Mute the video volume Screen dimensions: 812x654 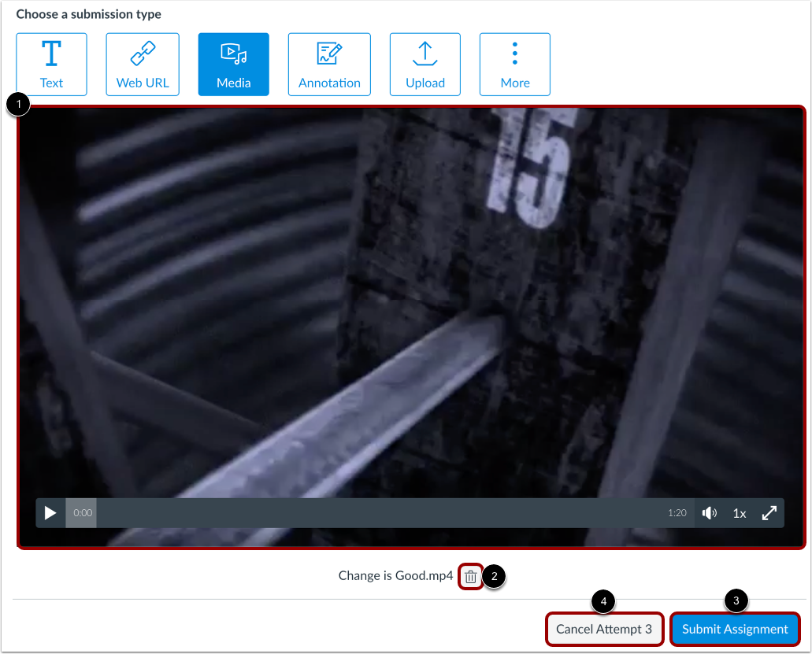(709, 513)
